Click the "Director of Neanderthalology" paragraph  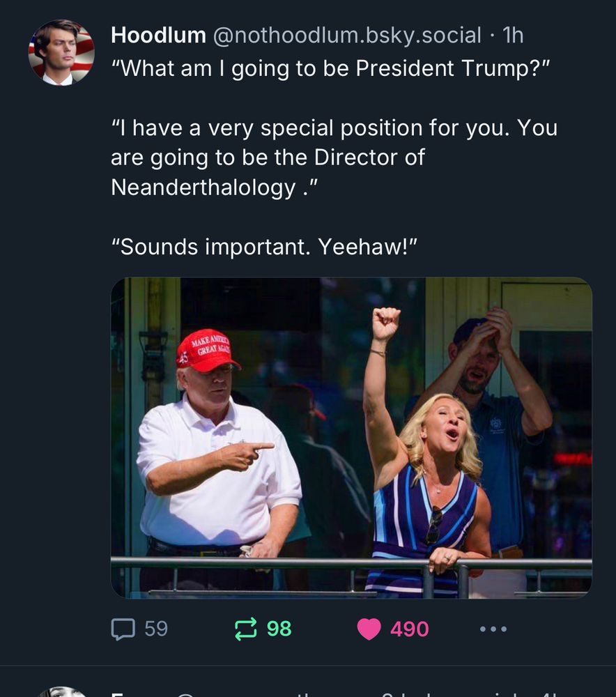click(x=334, y=158)
